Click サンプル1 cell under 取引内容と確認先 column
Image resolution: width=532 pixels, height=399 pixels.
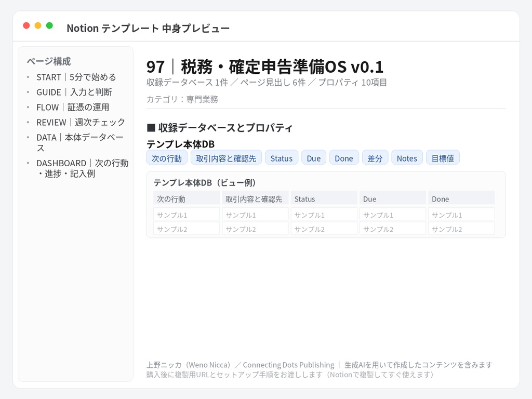[x=256, y=215]
